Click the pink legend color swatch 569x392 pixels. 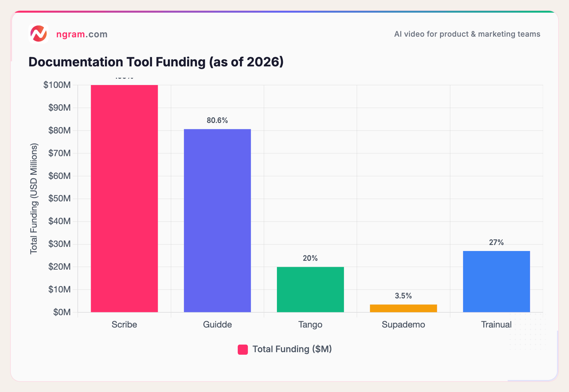[242, 349]
